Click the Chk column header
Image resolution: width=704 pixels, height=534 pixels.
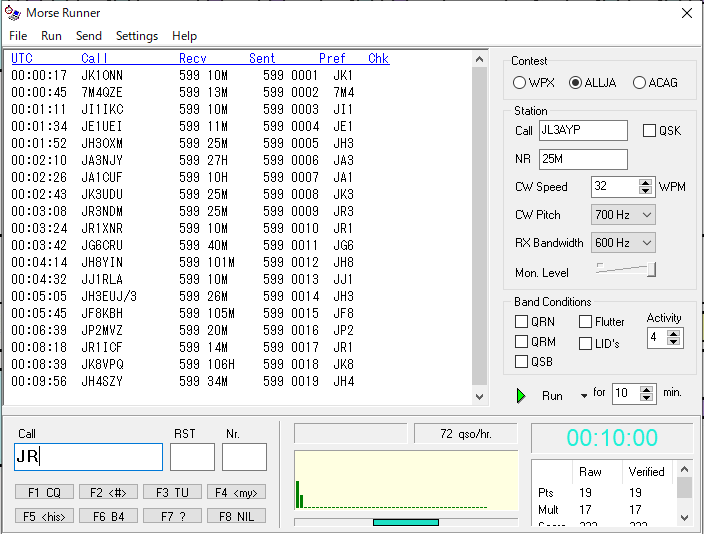coord(378,58)
